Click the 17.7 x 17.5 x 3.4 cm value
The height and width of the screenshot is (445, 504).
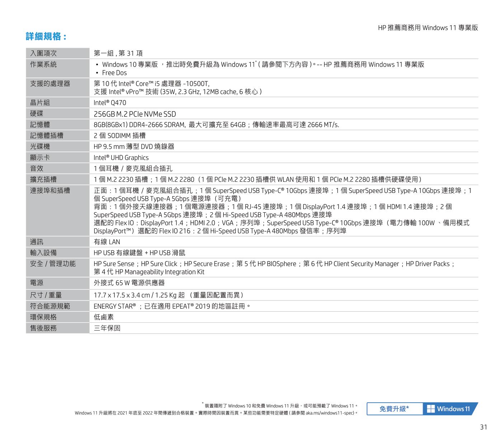(x=169, y=295)
